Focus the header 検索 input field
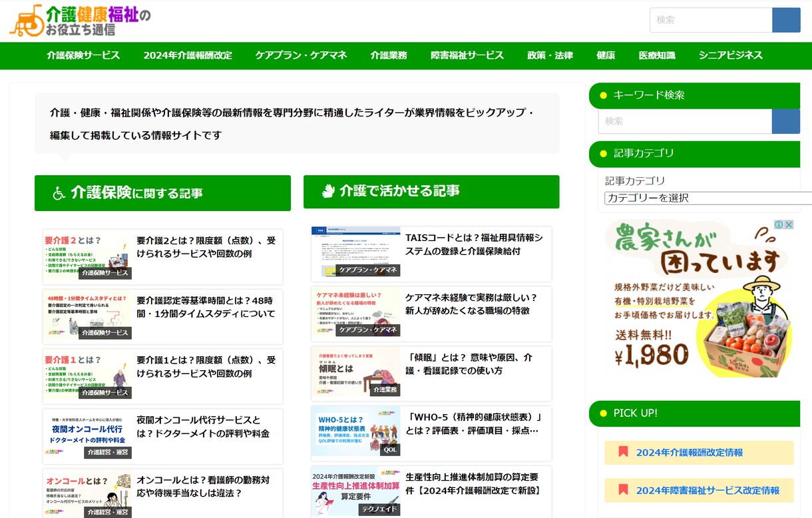 click(711, 20)
